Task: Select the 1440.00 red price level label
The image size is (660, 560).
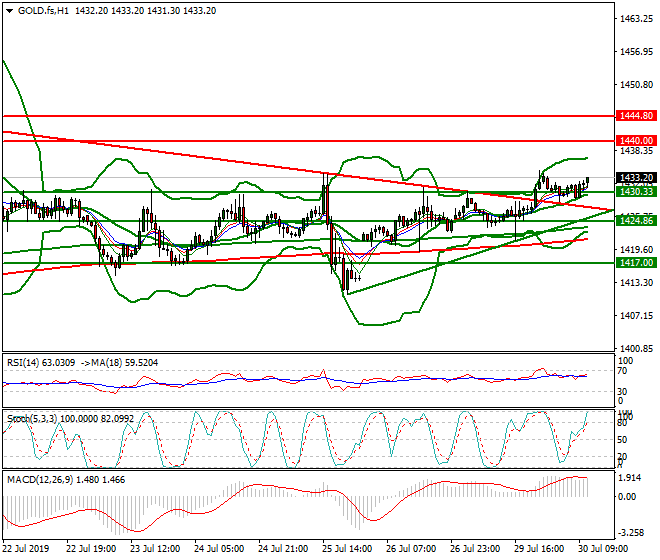Action: 636,141
